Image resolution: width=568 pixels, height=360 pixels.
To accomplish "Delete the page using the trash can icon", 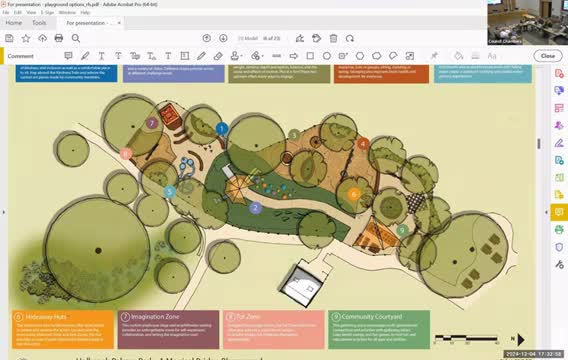I will (x=333, y=38).
